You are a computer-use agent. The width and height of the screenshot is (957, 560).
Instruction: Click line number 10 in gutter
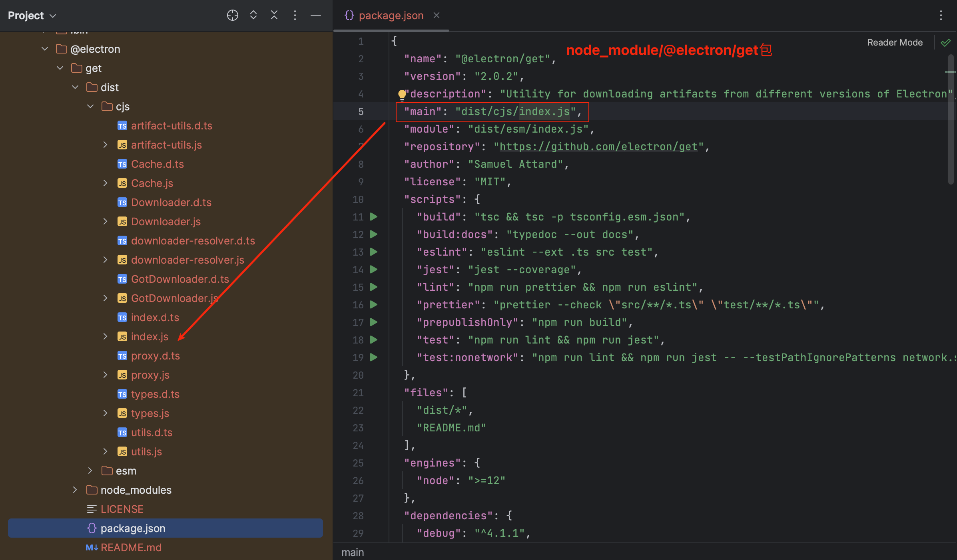[x=358, y=199]
